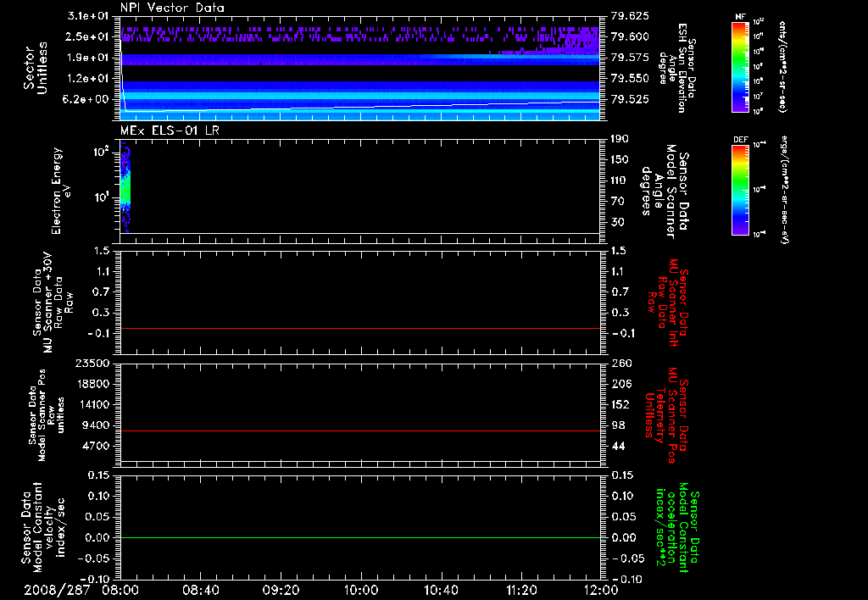
Task: Click the 79.550 elevation tick label
Action: point(630,78)
